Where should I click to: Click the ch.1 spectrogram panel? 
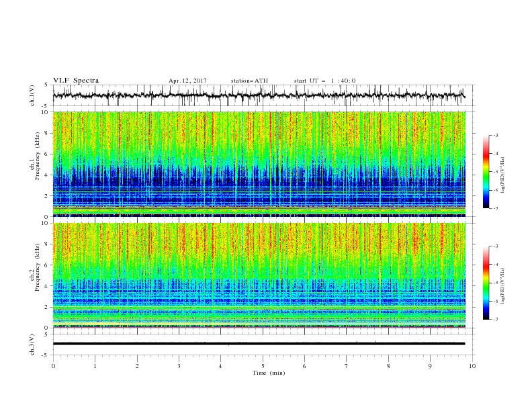point(259,164)
